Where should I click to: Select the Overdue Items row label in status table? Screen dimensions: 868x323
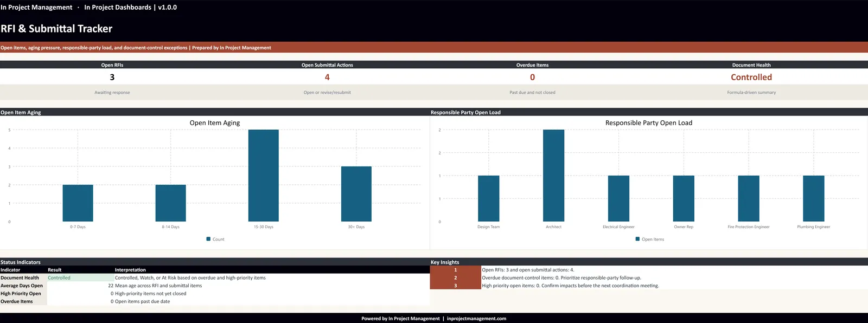tap(16, 301)
